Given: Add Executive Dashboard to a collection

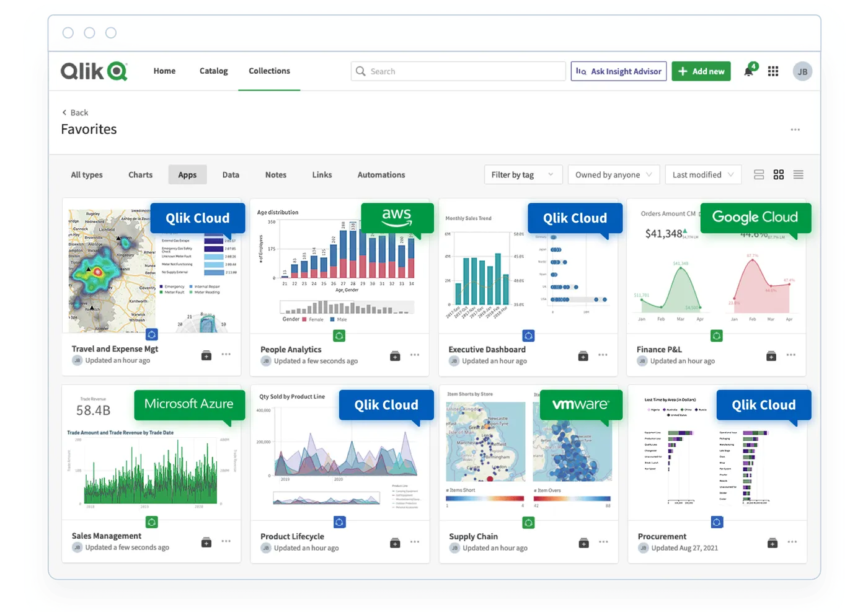Looking at the screenshot, I should [583, 356].
